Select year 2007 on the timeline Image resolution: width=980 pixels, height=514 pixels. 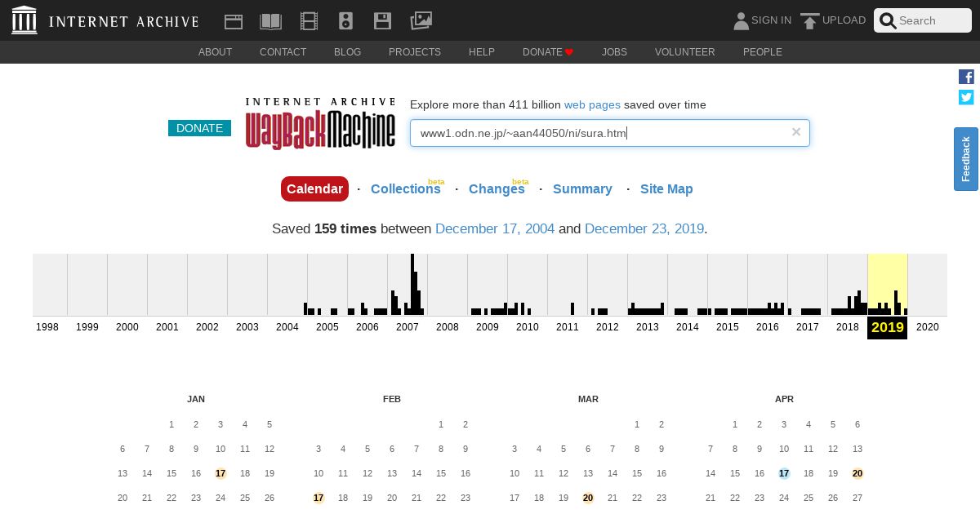(408, 326)
